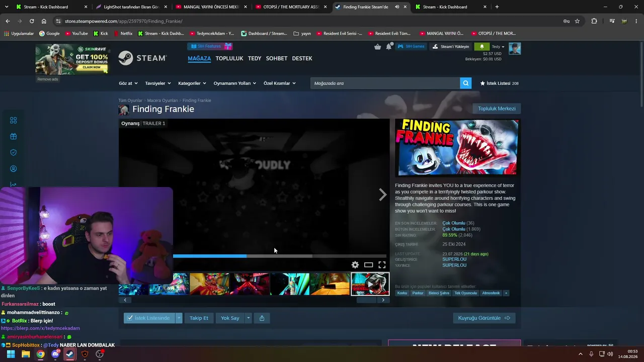
Task: Advance to next media with large arrow
Action: coord(383,195)
